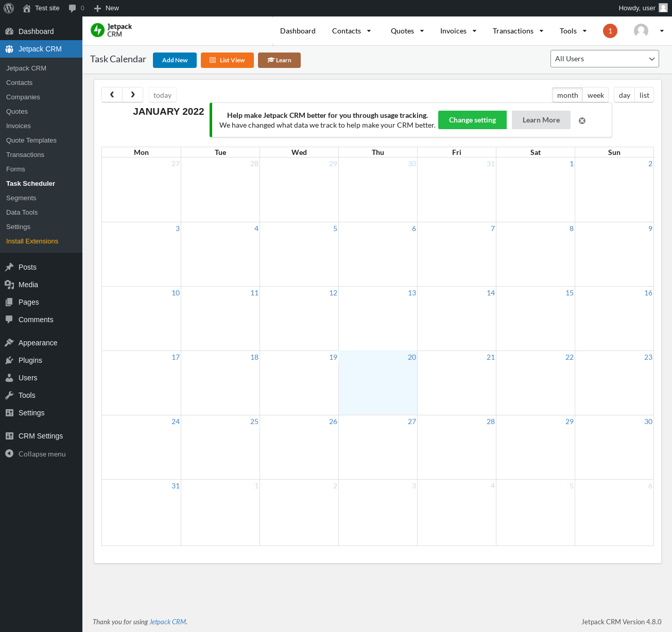Go to previous month with left arrow
Screen dimensions: 672x632
pyautogui.click(x=112, y=95)
